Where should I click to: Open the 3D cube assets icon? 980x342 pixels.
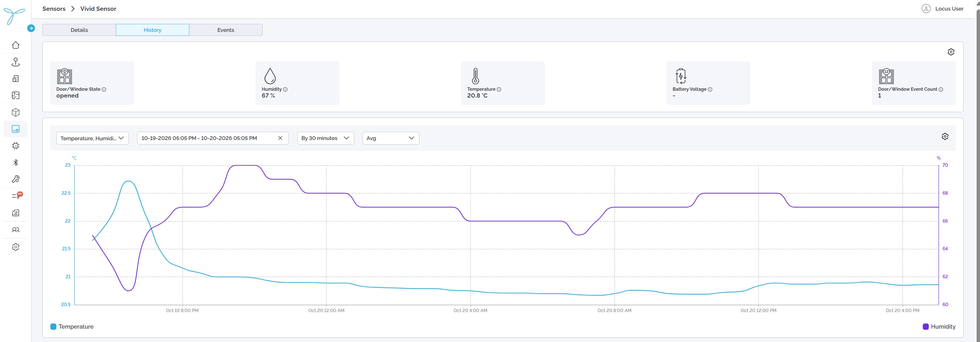16,112
